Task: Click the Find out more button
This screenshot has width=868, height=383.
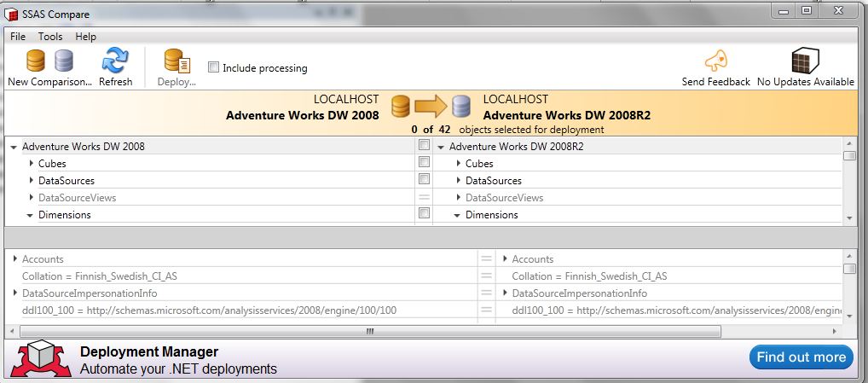Action: pos(801,357)
